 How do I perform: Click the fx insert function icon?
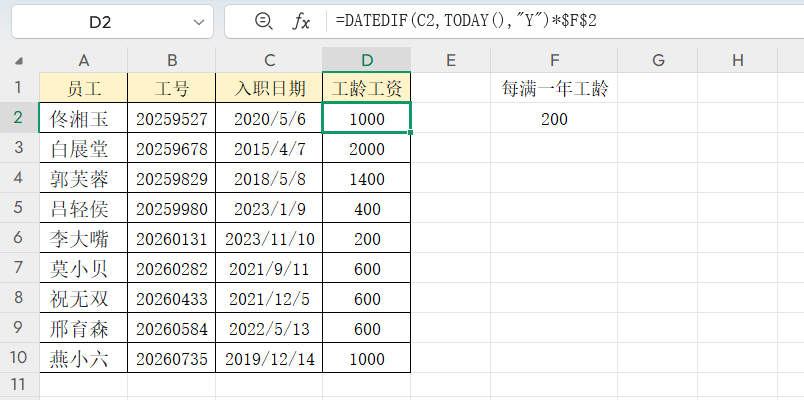(301, 21)
